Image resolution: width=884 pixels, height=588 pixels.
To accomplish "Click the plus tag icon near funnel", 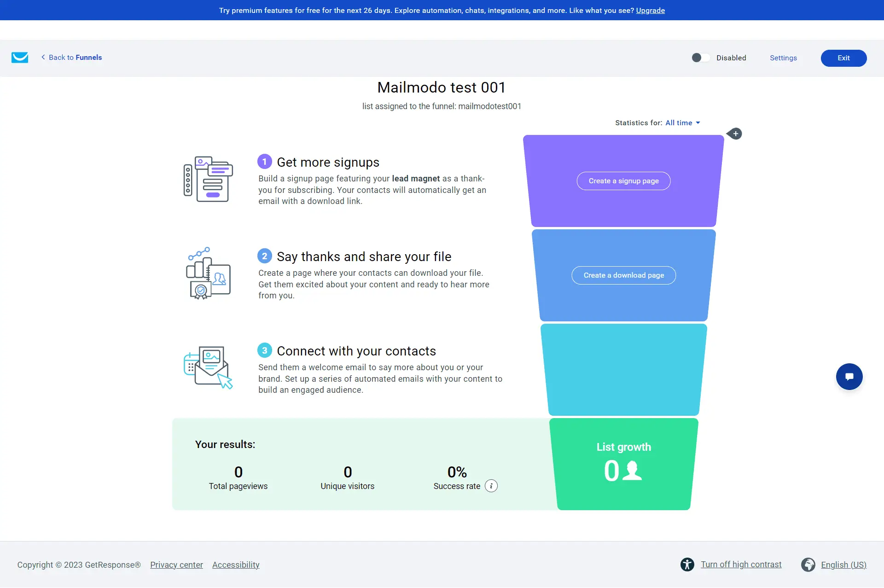I will point(735,134).
